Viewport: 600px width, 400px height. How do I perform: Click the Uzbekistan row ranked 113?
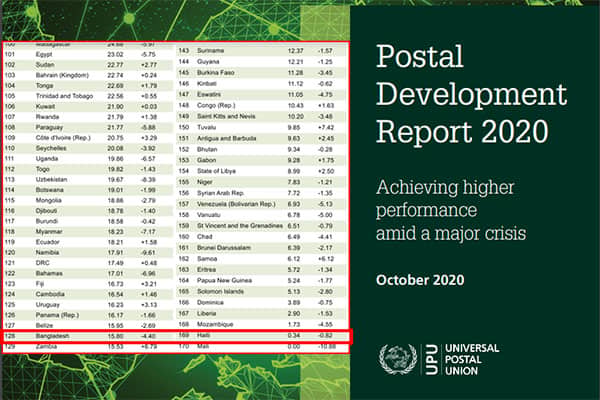88,180
